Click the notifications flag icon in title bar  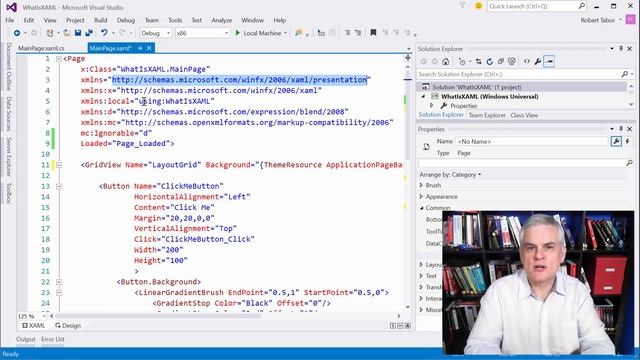coord(462,6)
